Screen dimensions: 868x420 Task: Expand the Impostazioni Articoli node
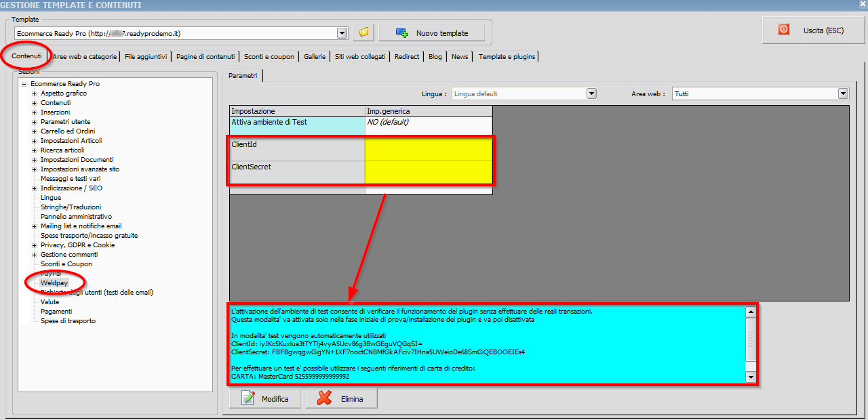coord(34,141)
